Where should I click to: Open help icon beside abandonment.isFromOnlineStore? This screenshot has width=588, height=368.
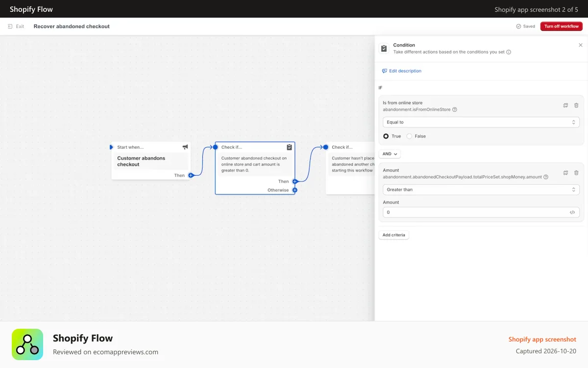(x=455, y=110)
